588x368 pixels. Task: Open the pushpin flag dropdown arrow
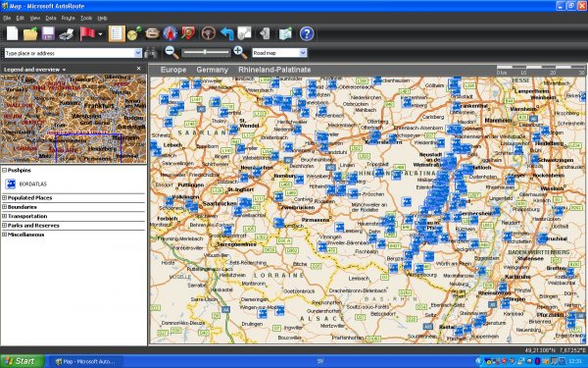[x=100, y=34]
